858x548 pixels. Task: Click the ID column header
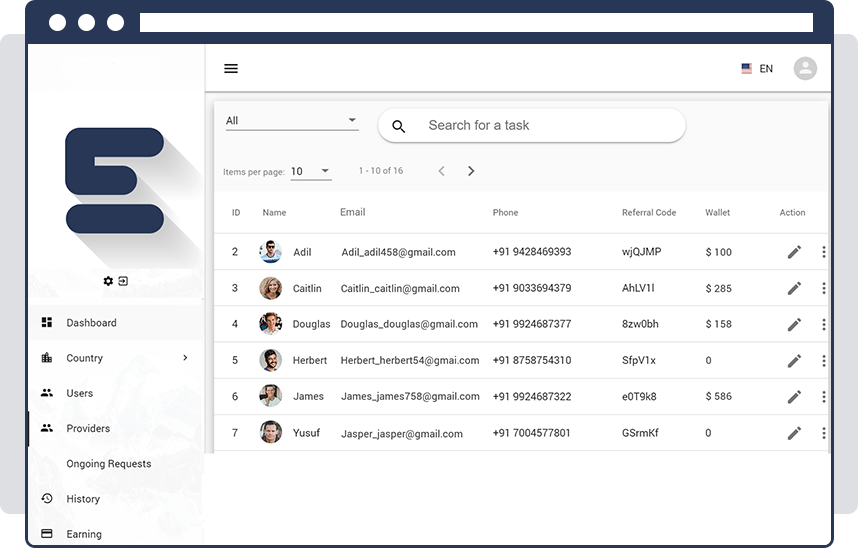pyautogui.click(x=236, y=212)
